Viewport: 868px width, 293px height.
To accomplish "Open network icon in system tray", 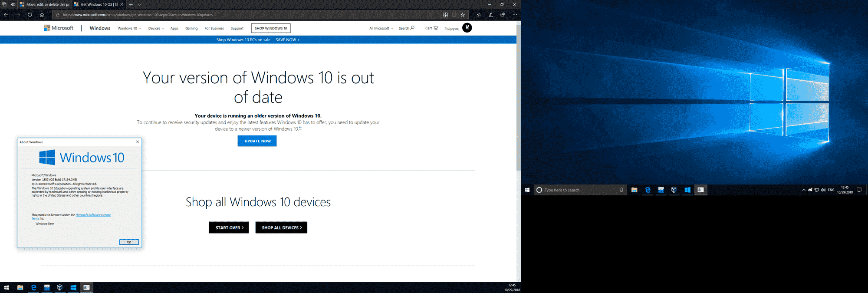I will pos(817,190).
